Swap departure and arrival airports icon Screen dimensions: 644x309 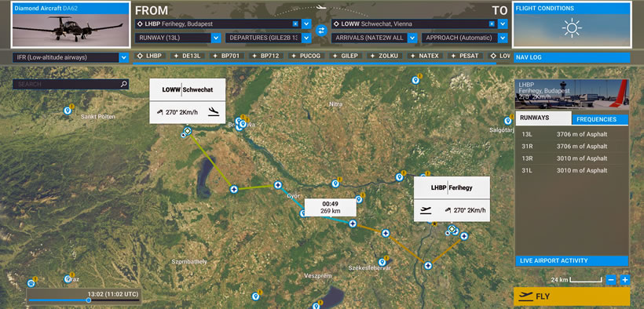point(321,31)
